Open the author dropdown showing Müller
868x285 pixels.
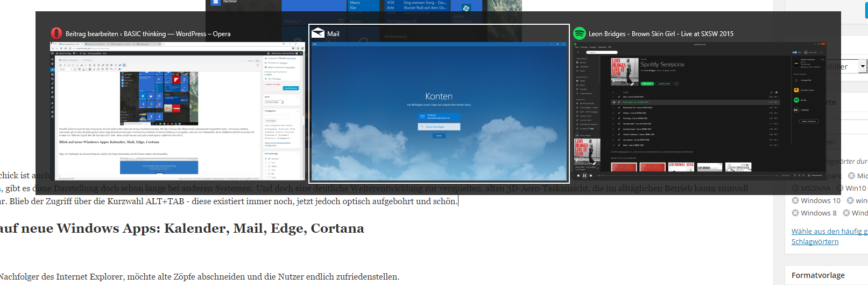[863, 66]
